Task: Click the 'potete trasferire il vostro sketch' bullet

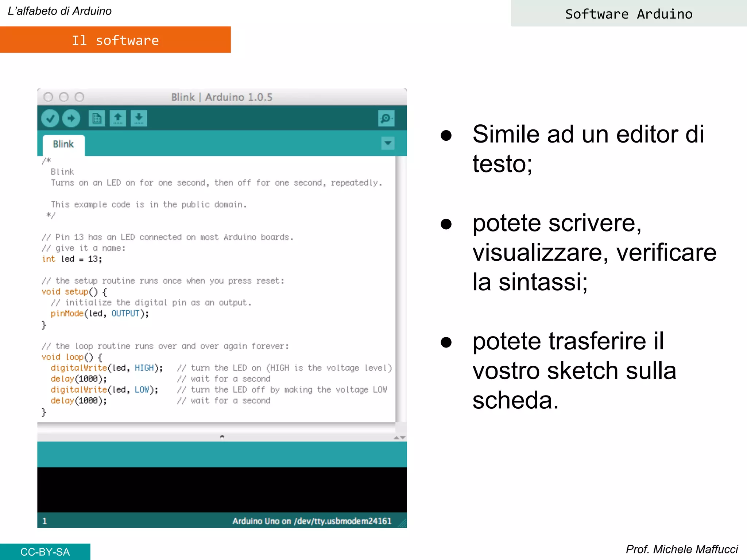Action: pyautogui.click(x=574, y=370)
